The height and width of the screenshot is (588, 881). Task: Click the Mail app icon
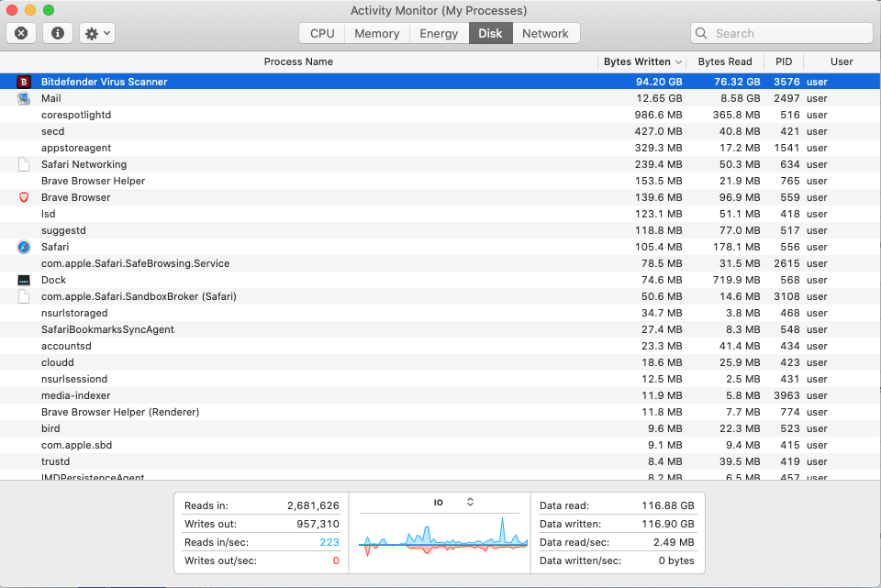(24, 98)
